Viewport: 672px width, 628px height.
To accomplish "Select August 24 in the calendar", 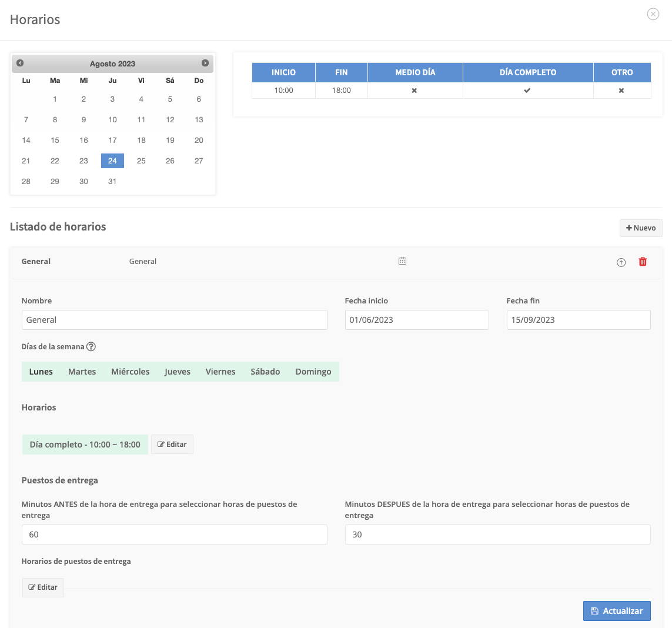I will (112, 161).
